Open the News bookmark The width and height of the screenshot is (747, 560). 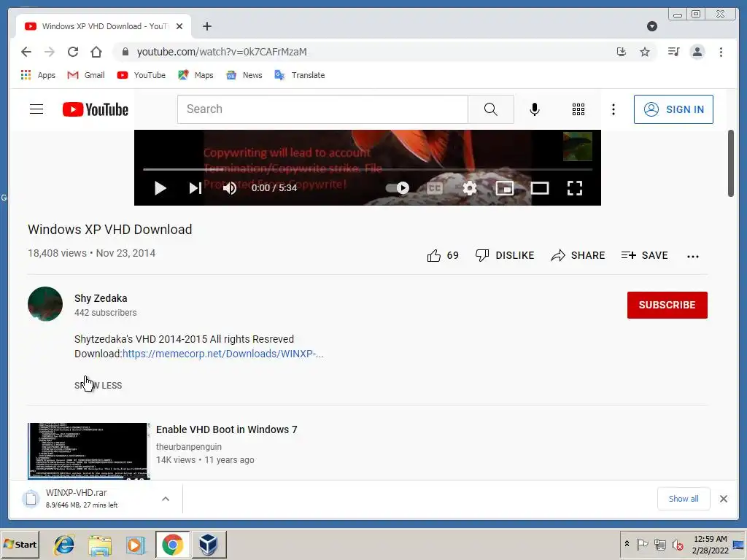point(244,75)
